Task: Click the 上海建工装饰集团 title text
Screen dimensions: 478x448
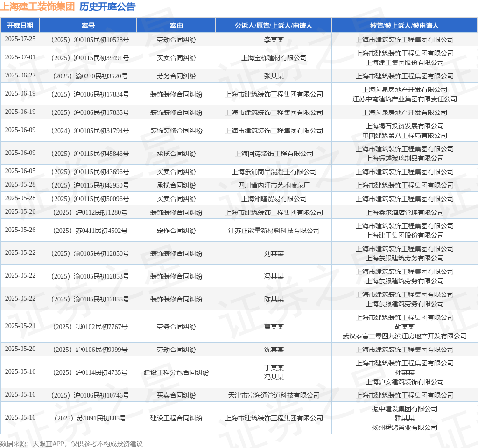Action: [37, 7]
